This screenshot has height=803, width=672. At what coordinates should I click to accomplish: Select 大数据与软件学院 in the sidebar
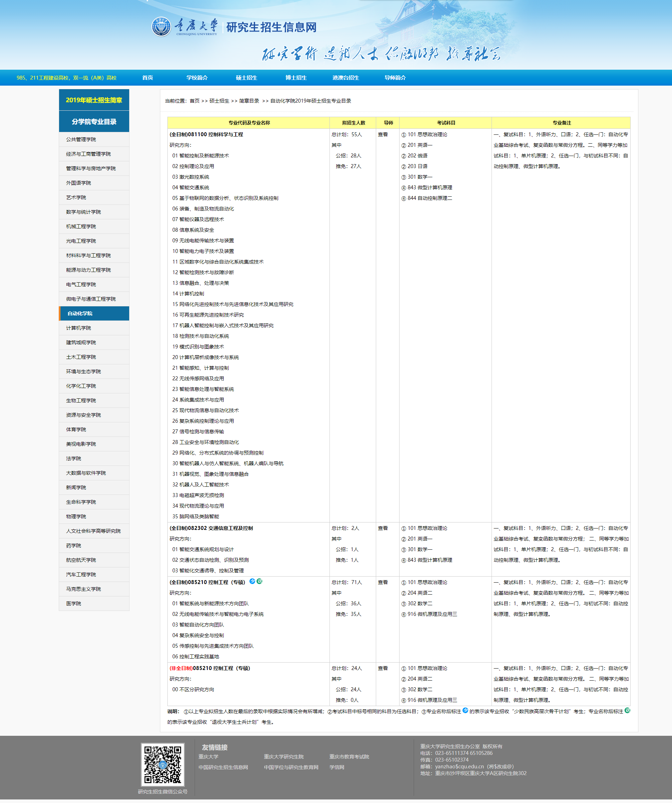(94, 473)
